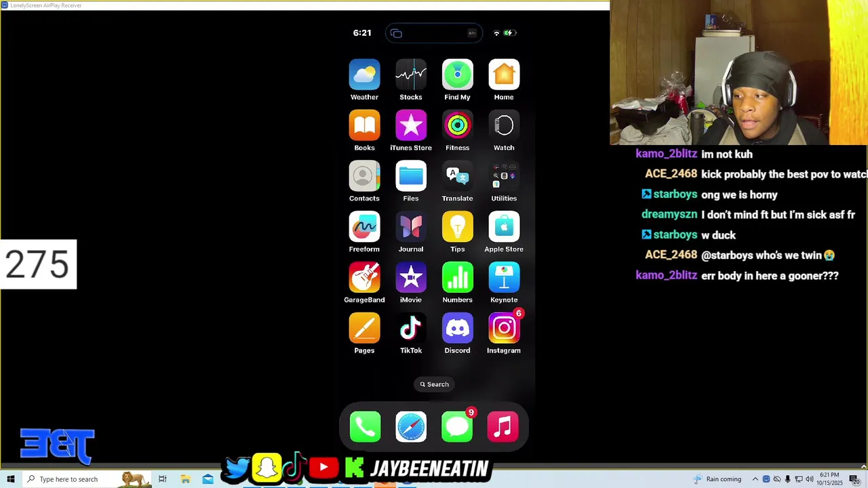Open the Books app
This screenshot has height=488, width=868.
(364, 125)
